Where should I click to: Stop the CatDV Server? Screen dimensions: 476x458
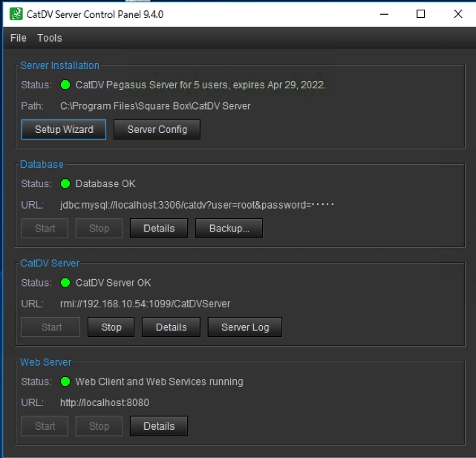pyautogui.click(x=111, y=327)
